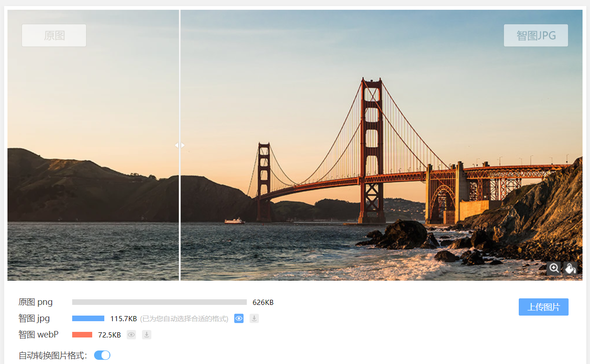Download the 智图 webP file
This screenshot has height=364, width=590.
tap(147, 335)
